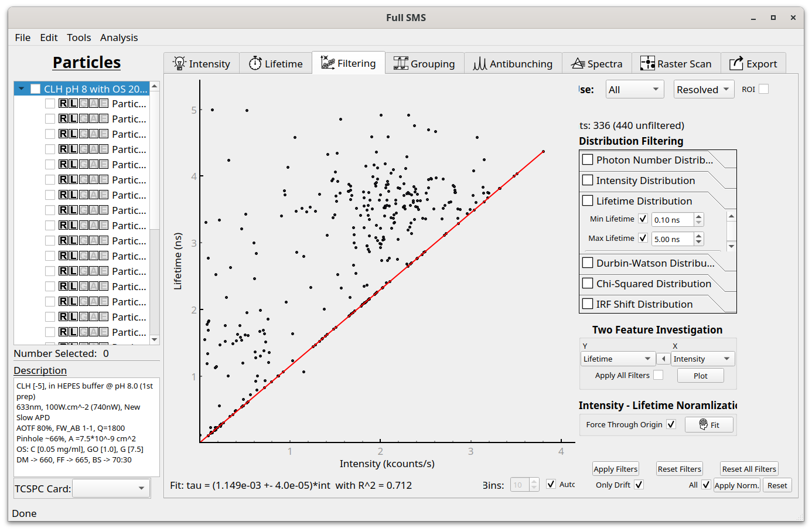Click the Plot button
Image resolution: width=812 pixels, height=531 pixels.
pyautogui.click(x=701, y=376)
